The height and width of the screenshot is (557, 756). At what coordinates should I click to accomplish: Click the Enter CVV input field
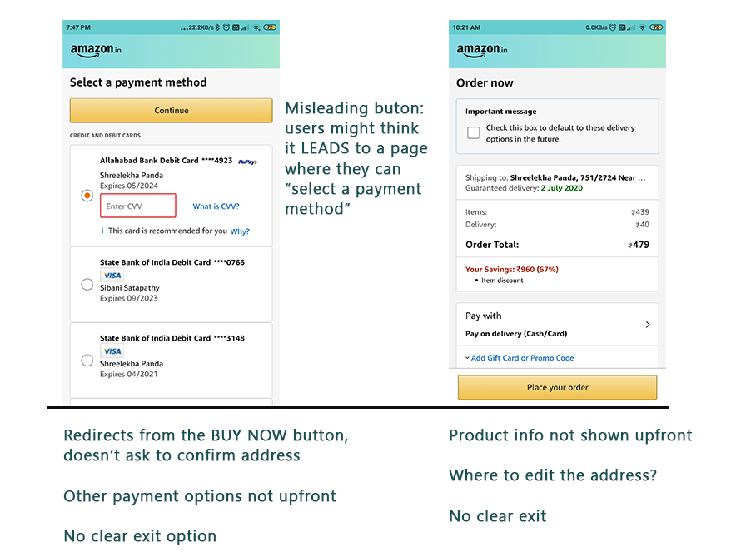pyautogui.click(x=138, y=206)
